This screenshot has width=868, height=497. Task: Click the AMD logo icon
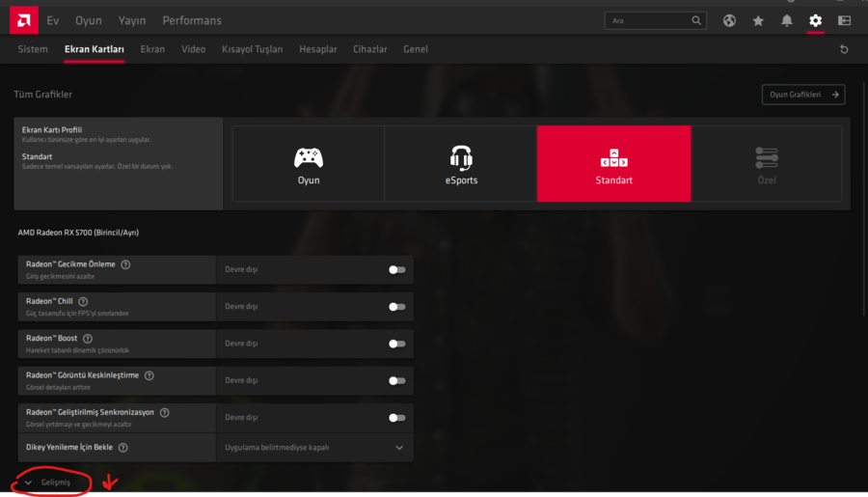click(24, 20)
